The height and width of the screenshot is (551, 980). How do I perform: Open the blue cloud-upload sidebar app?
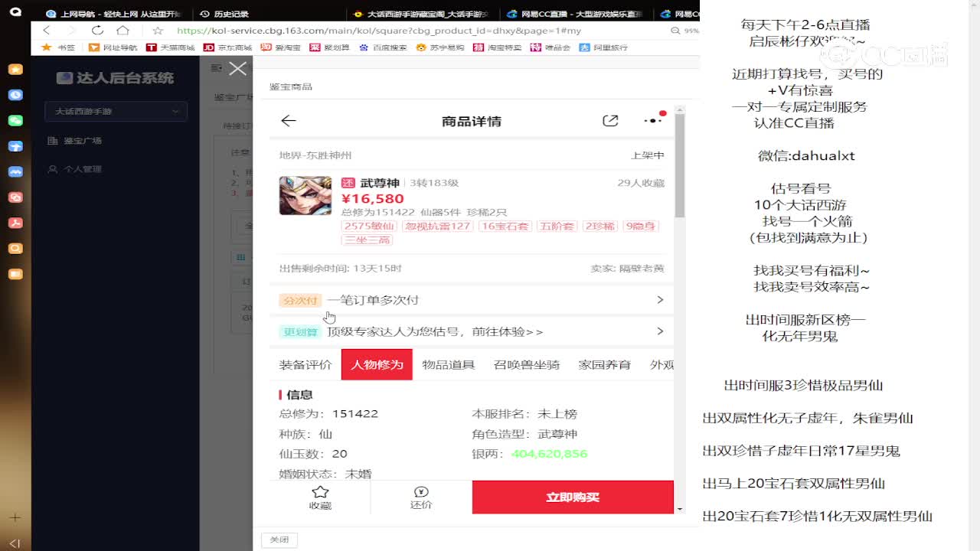(x=15, y=146)
